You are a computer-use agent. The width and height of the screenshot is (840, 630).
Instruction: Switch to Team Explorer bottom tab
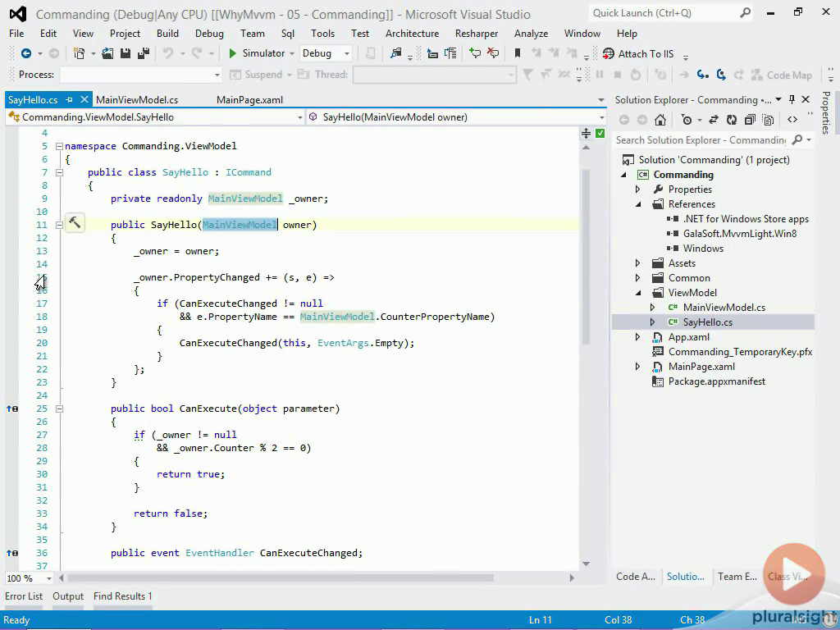tap(737, 577)
